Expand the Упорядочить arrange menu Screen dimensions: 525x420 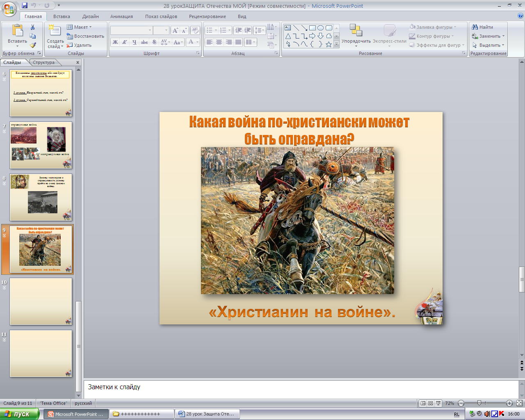coord(356,36)
